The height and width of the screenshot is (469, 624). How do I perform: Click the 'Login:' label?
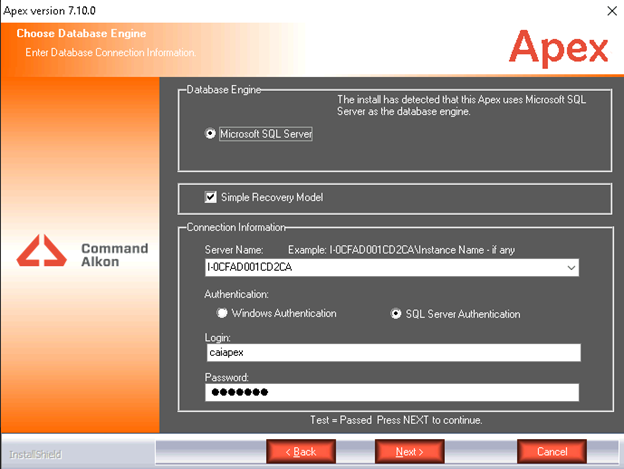click(x=217, y=338)
